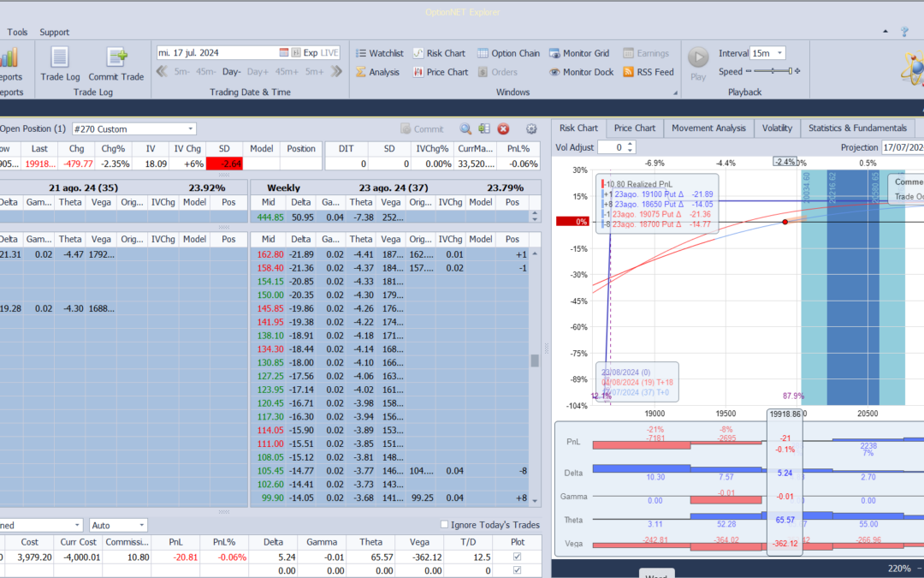Start playback with the Play button
The width and height of the screenshot is (924, 578).
tap(698, 63)
